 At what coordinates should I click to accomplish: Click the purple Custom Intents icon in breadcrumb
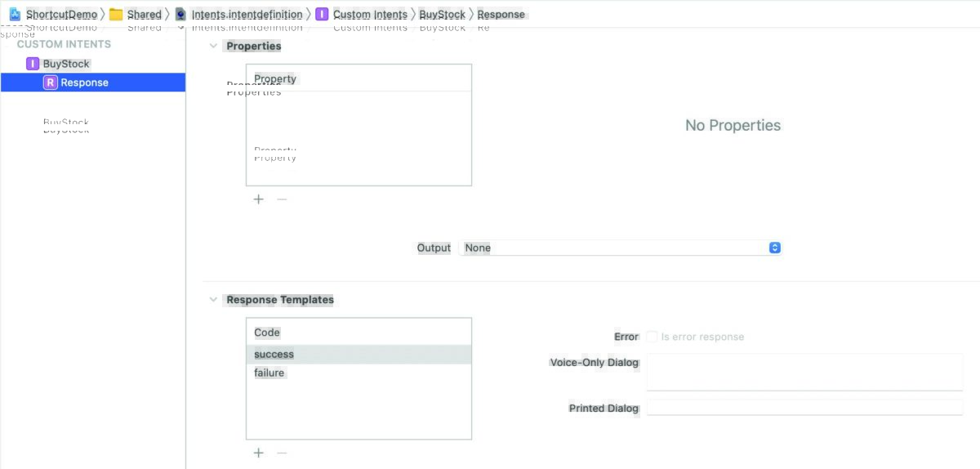pos(322,14)
